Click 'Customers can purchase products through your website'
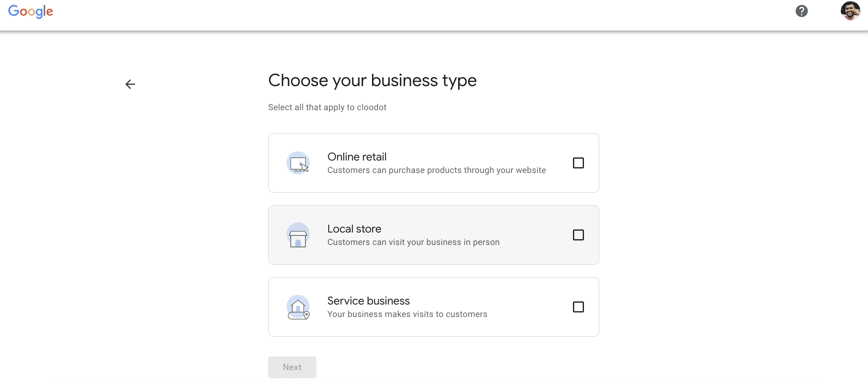 436,170
